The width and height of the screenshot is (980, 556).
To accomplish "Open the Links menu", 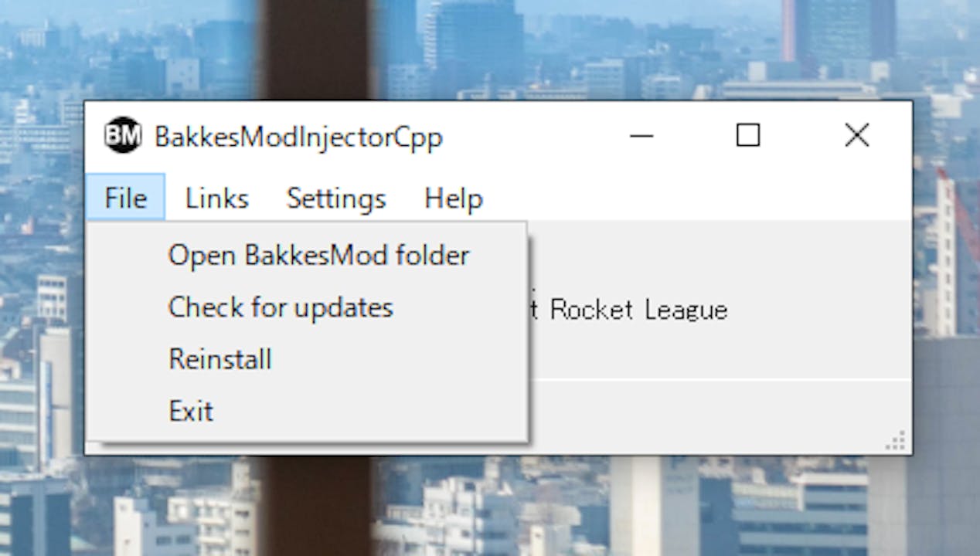I will coord(217,198).
